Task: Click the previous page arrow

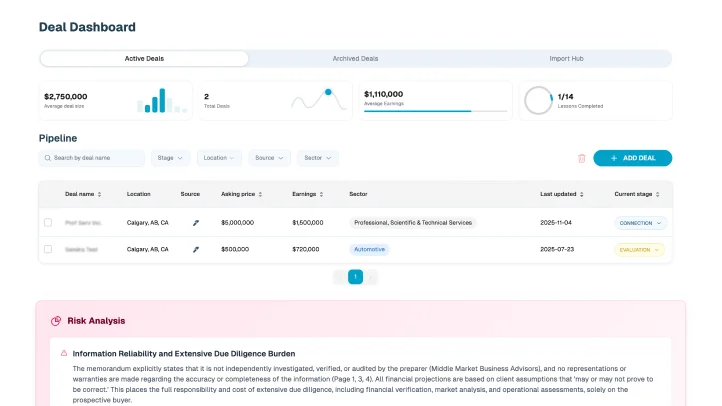Action: point(340,277)
